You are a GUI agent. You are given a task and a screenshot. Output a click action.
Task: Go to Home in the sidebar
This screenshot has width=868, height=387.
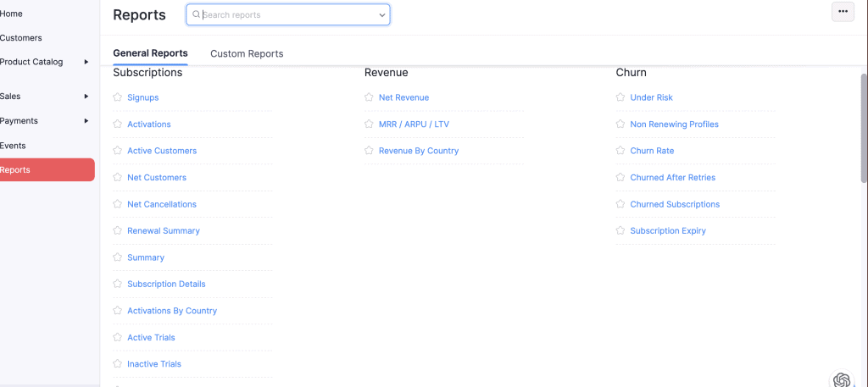tap(11, 14)
